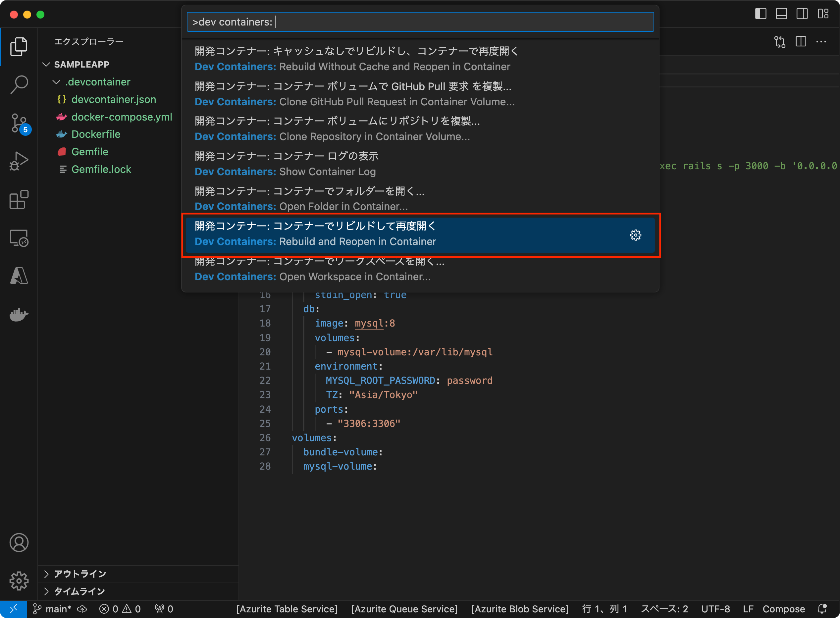This screenshot has width=840, height=618.
Task: Open the Search view in activity bar
Action: 19,84
